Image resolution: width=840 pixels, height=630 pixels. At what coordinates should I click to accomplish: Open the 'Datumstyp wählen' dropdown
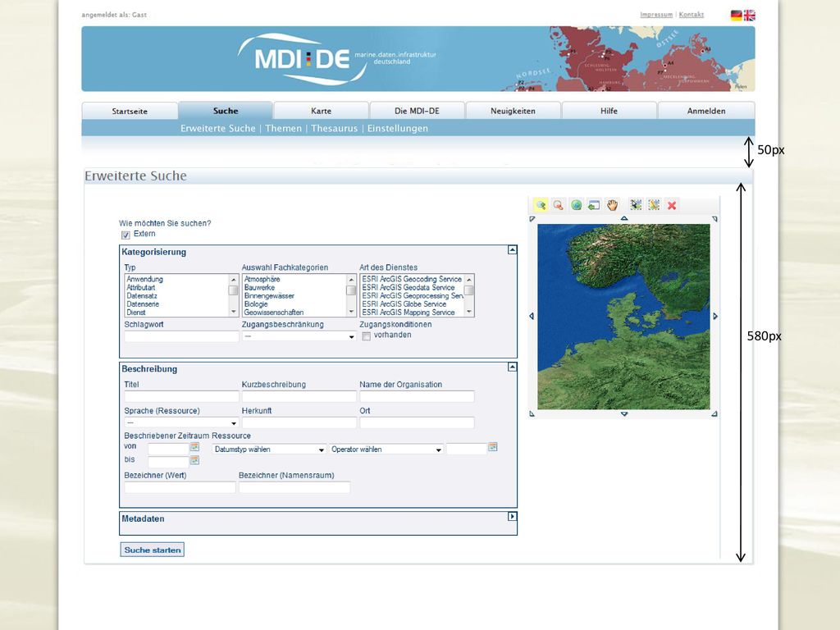[269, 450]
